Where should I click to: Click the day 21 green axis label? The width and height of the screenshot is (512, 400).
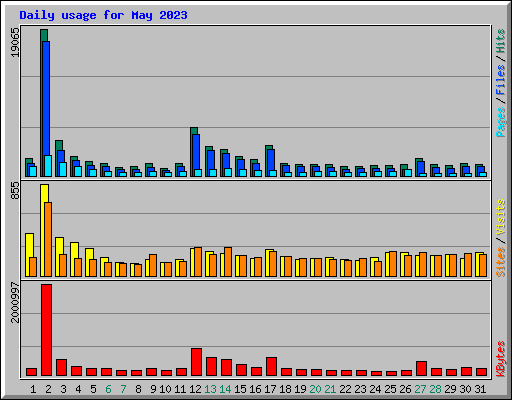(330, 389)
